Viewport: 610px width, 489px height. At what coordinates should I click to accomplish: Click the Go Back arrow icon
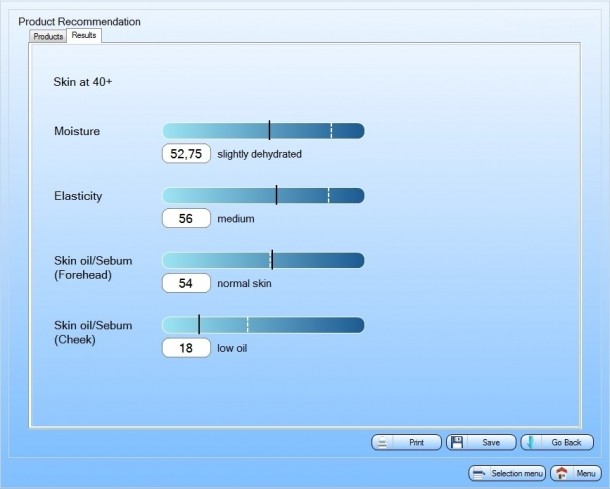pos(529,442)
